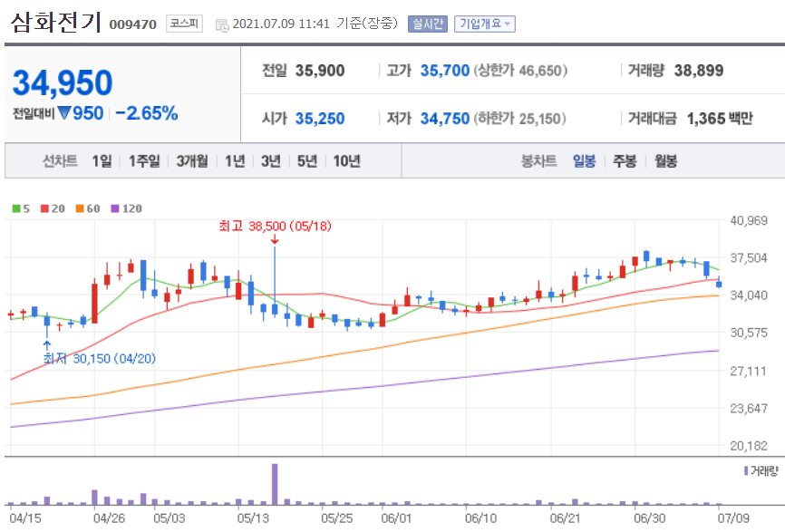
Task: Click the 고가 35,700 value
Action: (x=444, y=71)
